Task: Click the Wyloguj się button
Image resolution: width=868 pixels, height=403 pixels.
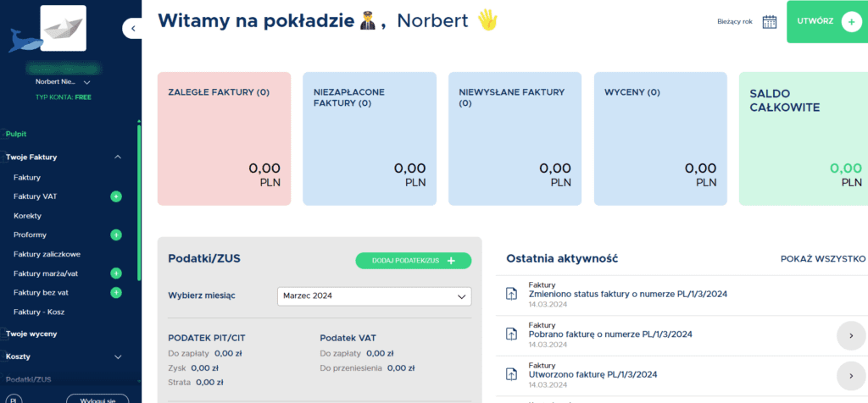Action: 97,398
